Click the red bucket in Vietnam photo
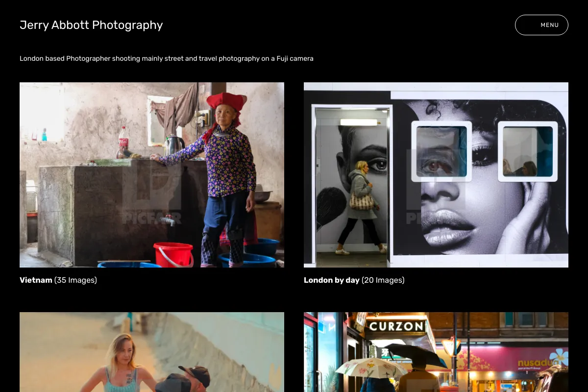 point(173,254)
